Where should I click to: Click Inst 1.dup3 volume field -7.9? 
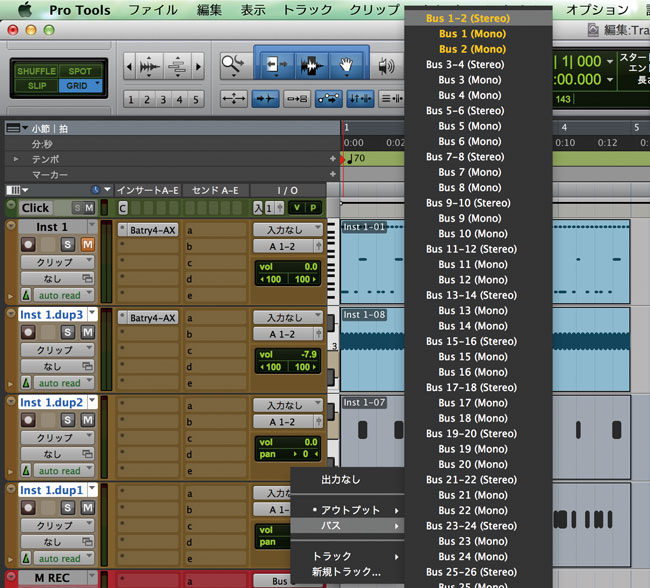click(x=288, y=355)
